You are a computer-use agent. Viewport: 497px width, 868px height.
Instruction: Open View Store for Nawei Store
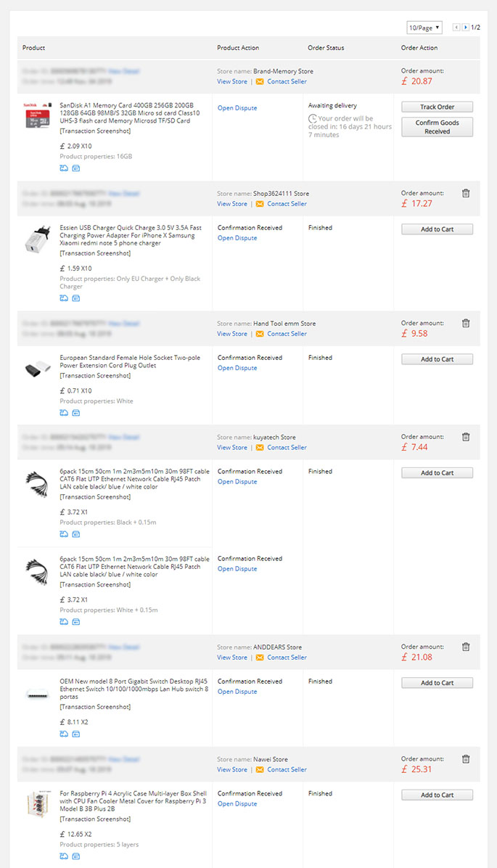point(231,769)
